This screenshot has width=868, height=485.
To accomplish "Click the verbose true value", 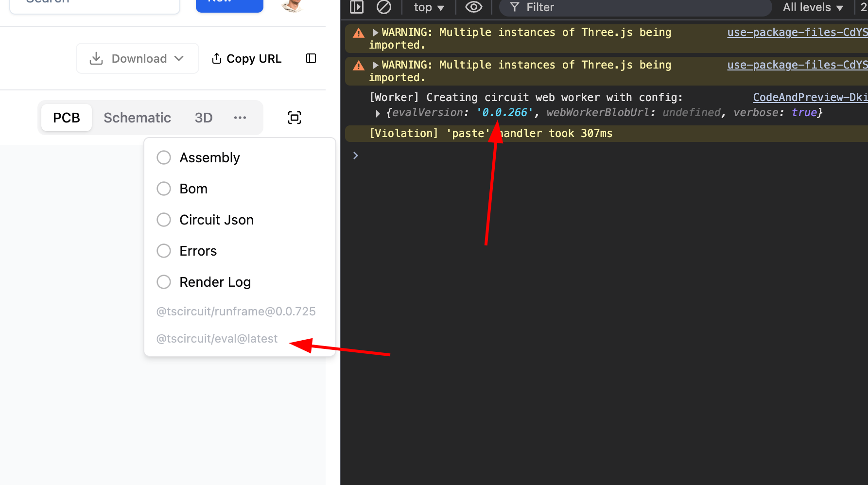I will pyautogui.click(x=804, y=112).
